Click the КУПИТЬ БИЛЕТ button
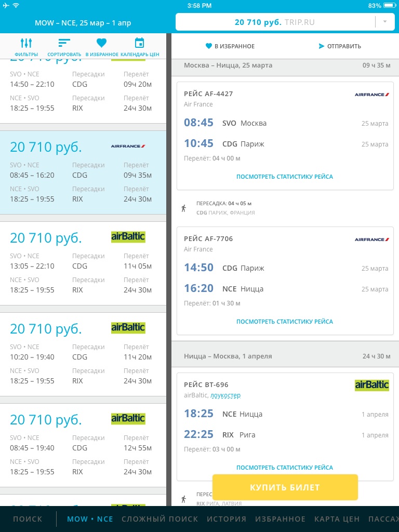The height and width of the screenshot is (532, 399). click(285, 487)
